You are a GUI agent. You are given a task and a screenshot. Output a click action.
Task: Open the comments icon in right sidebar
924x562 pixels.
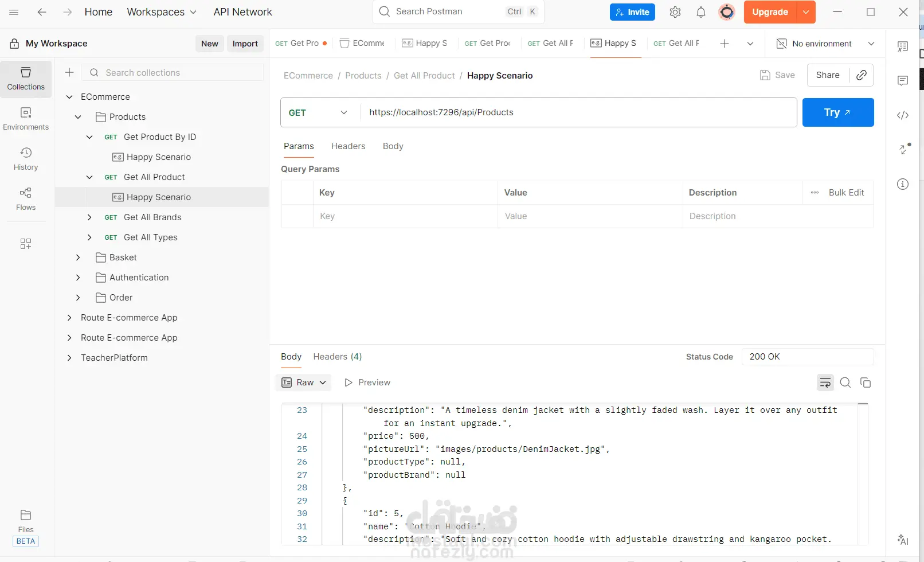[903, 81]
